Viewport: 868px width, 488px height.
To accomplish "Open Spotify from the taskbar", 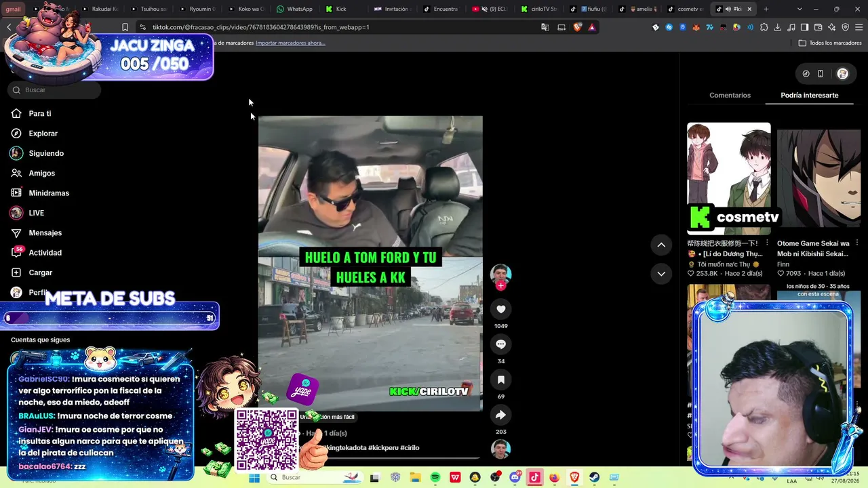I will point(435,477).
